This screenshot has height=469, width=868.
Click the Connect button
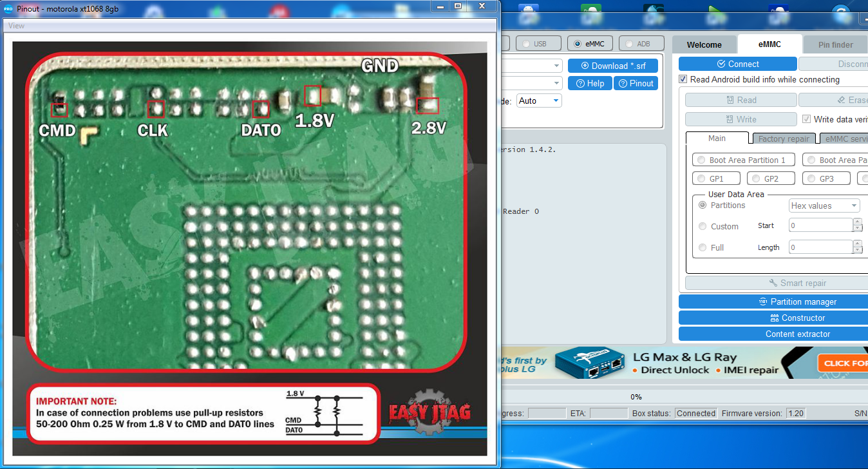(x=738, y=64)
